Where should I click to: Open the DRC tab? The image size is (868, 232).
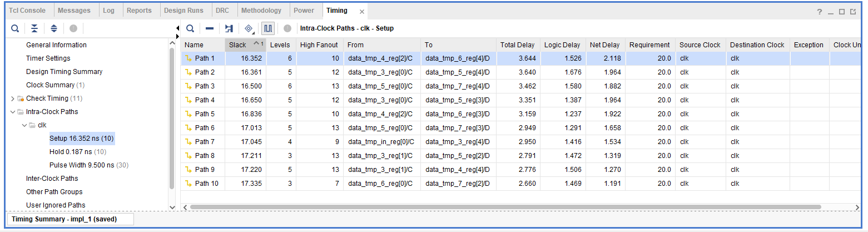coord(222,11)
